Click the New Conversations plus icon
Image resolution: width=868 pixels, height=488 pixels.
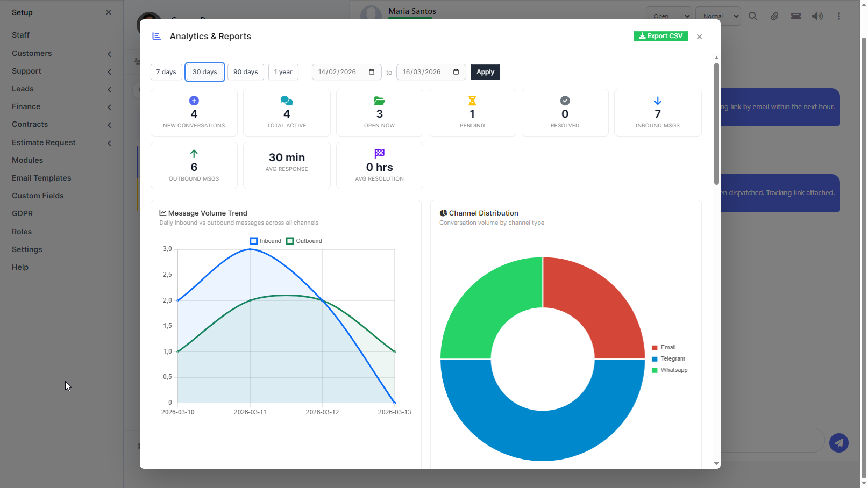[x=194, y=101]
